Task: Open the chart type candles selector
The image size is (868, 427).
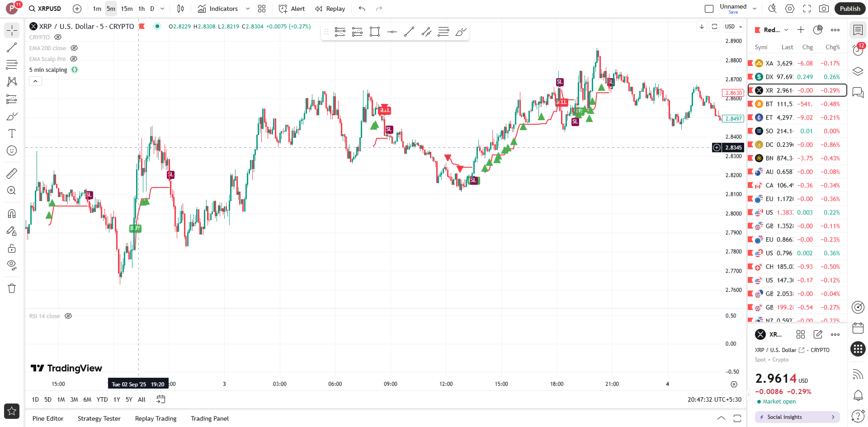Action: click(181, 9)
